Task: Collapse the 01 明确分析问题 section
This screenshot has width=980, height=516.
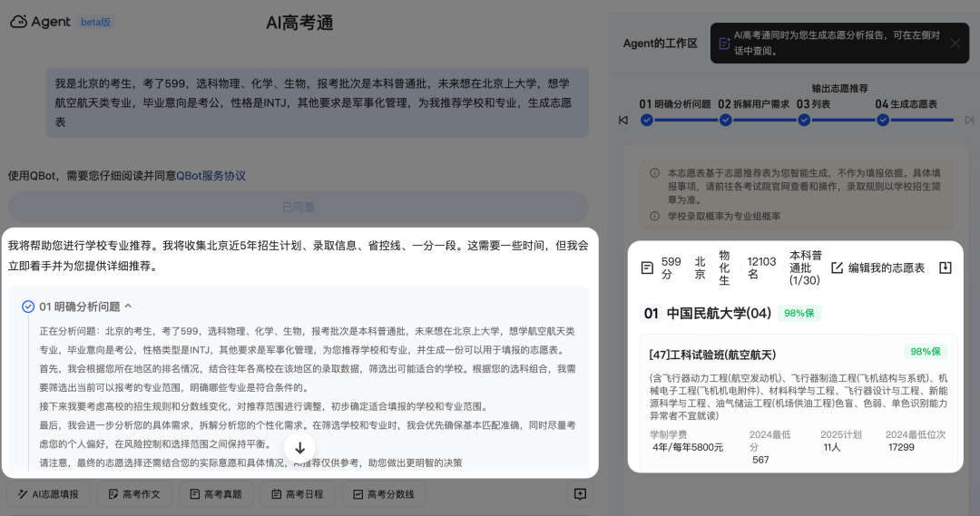Action: coord(128,307)
